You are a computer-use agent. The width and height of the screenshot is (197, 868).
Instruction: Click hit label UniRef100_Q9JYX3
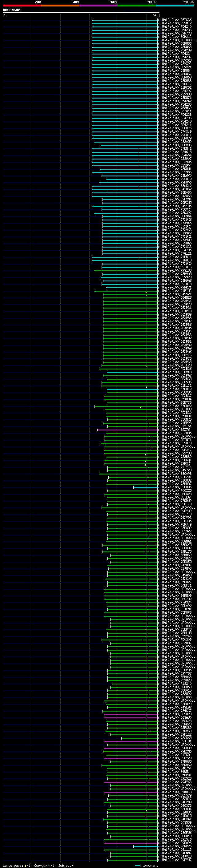click(177, 782)
